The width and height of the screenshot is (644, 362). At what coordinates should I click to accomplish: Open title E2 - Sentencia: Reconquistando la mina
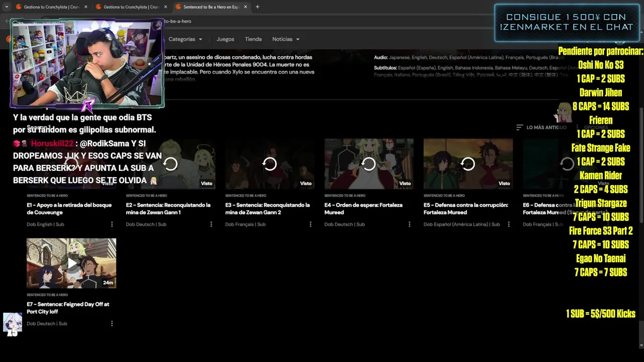point(169,209)
